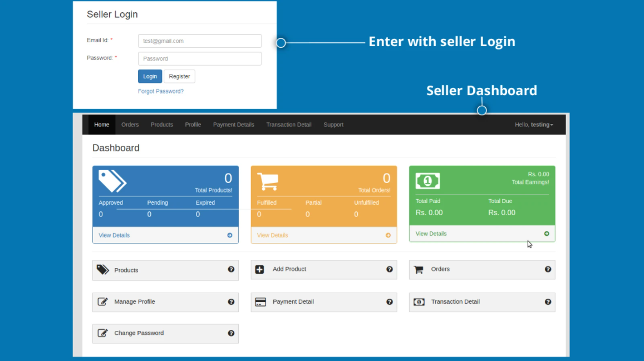Click the edit pencil icon on Change Password
Screen dimensions: 644x361
coord(102,333)
